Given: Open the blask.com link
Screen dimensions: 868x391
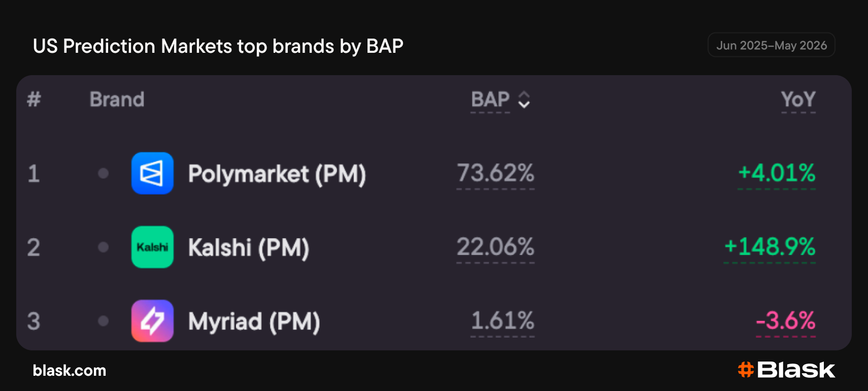Looking at the screenshot, I should point(70,371).
